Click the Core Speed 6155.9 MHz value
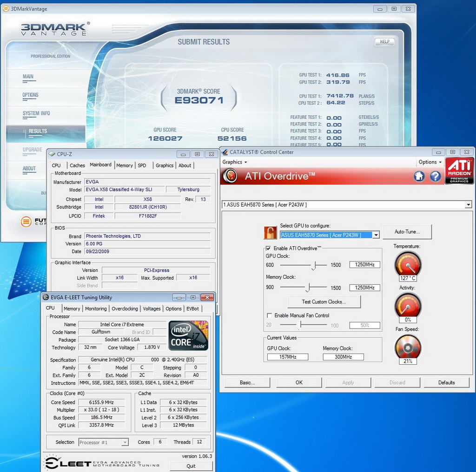Screen dimensions: 476x472 101,402
